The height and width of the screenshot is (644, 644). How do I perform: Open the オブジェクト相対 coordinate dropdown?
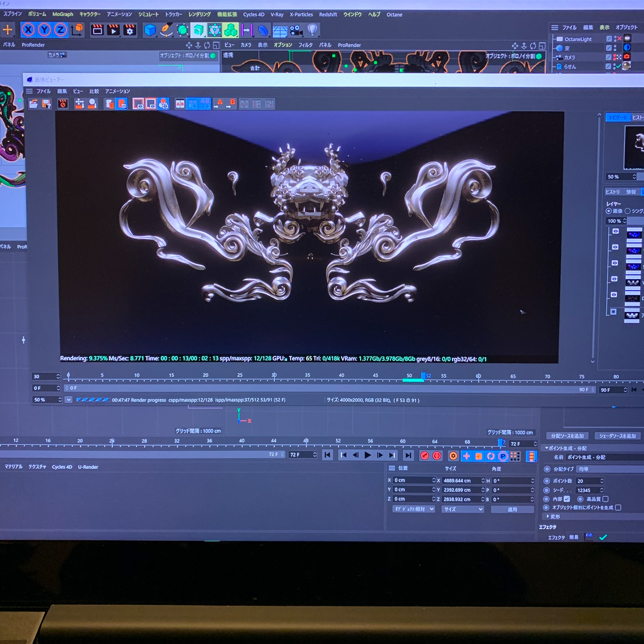[414, 509]
